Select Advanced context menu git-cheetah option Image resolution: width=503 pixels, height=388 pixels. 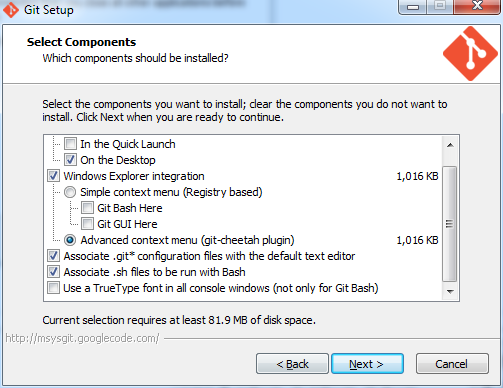(70, 240)
